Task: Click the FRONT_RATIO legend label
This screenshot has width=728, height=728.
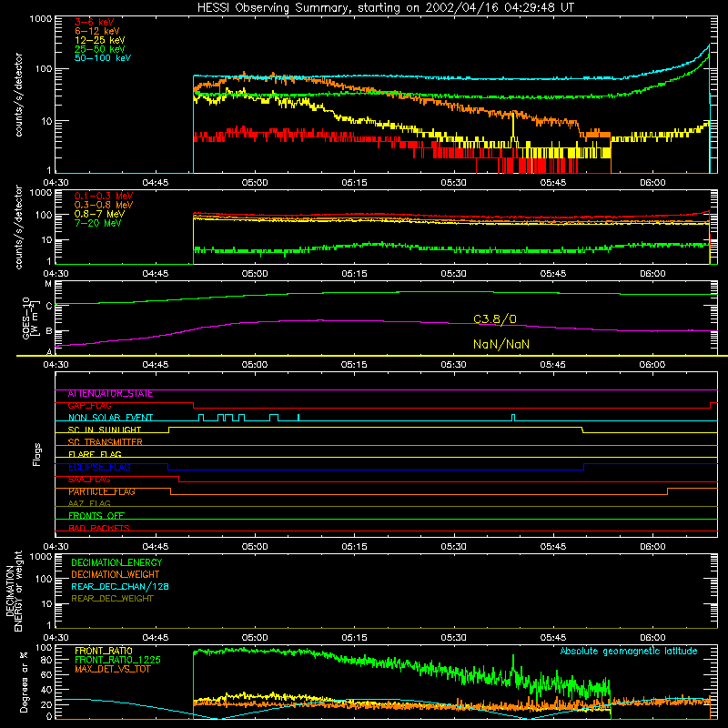Action: [x=104, y=651]
